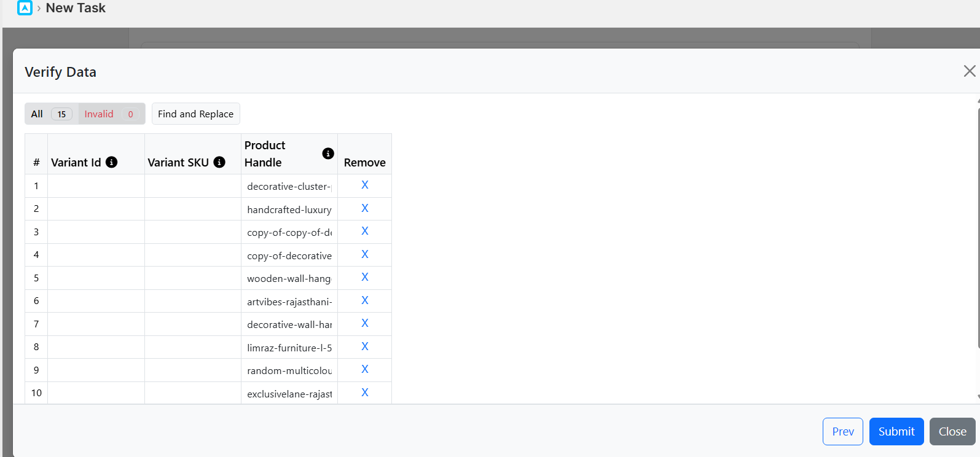
Task: Click the Variant SKU info icon
Action: coord(219,162)
